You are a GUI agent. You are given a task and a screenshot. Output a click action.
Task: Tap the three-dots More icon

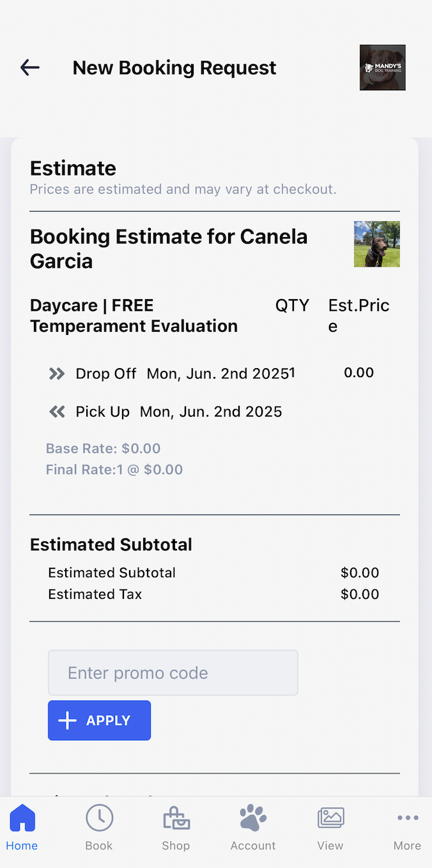(x=407, y=818)
